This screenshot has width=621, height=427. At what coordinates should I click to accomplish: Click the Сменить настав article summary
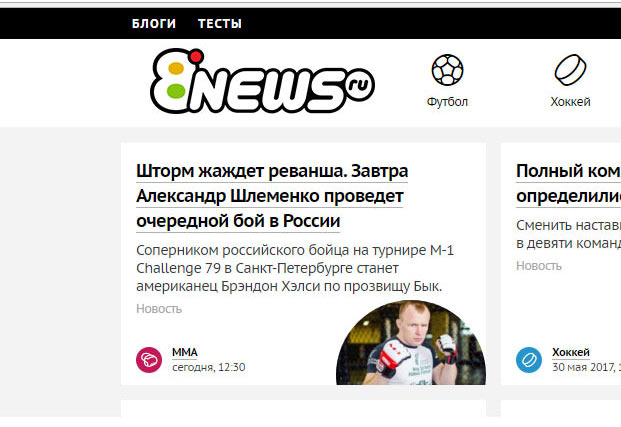click(568, 234)
